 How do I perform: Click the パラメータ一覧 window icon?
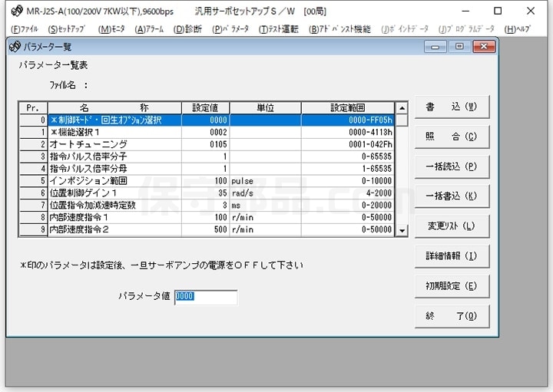15,47
